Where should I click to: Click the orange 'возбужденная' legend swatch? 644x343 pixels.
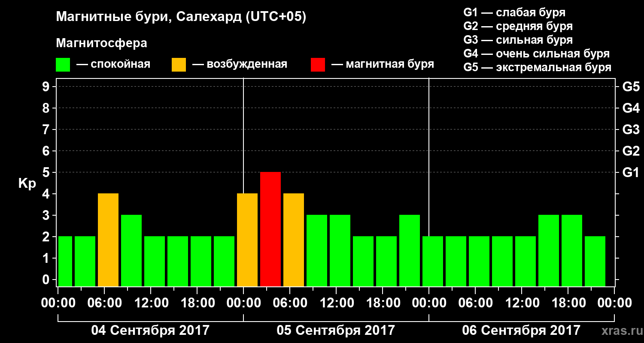pos(179,64)
